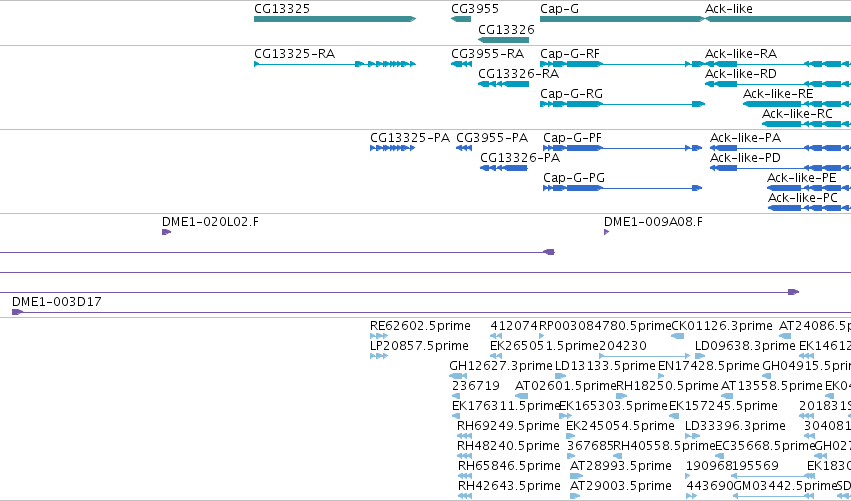Select the CG13326 gene bar
This screenshot has width=851, height=501.
tap(503, 40)
